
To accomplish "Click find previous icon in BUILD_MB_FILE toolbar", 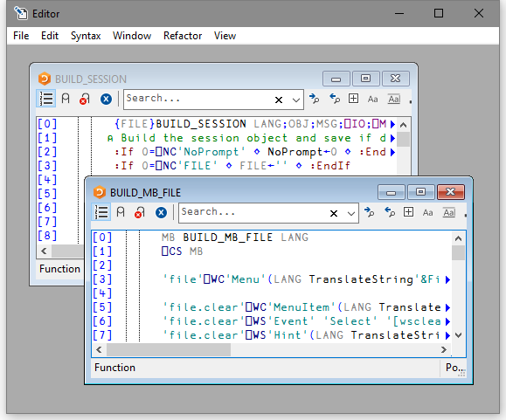I will pos(390,212).
